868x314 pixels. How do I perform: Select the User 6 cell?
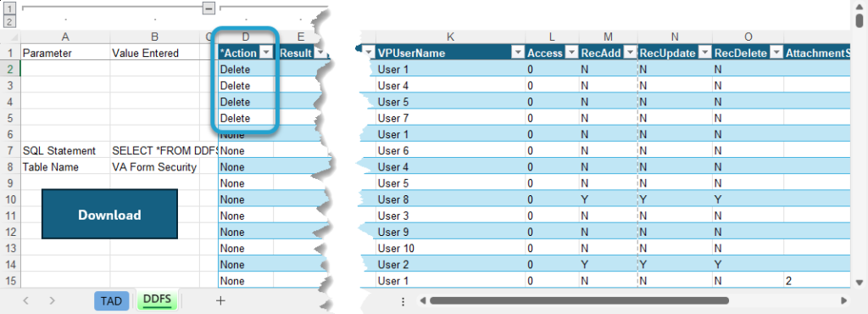[x=450, y=150]
